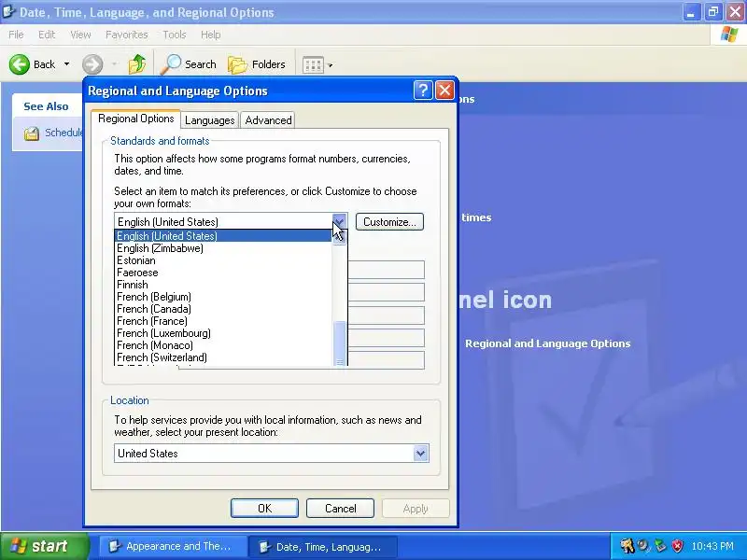Open the File menu
This screenshot has width=747, height=560.
pos(16,35)
